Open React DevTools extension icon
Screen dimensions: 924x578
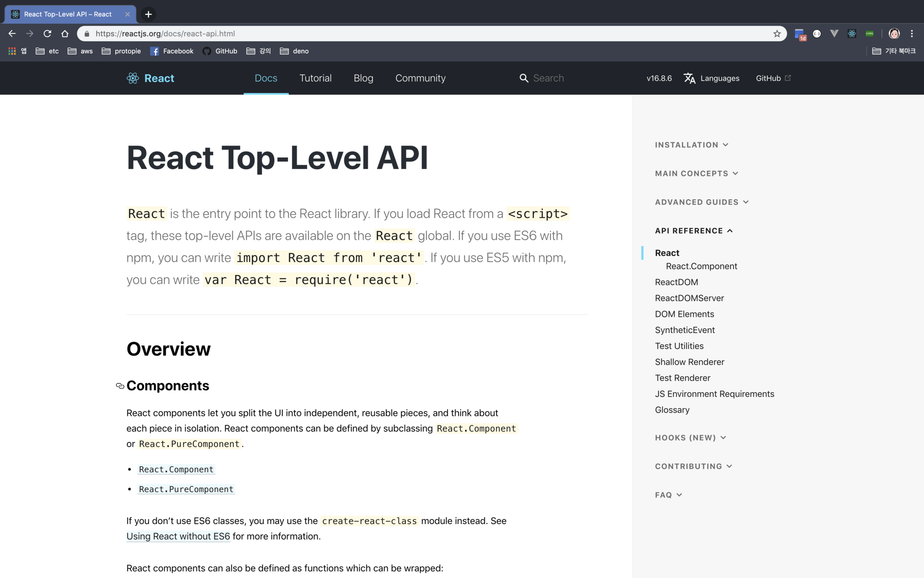pyautogui.click(x=852, y=33)
